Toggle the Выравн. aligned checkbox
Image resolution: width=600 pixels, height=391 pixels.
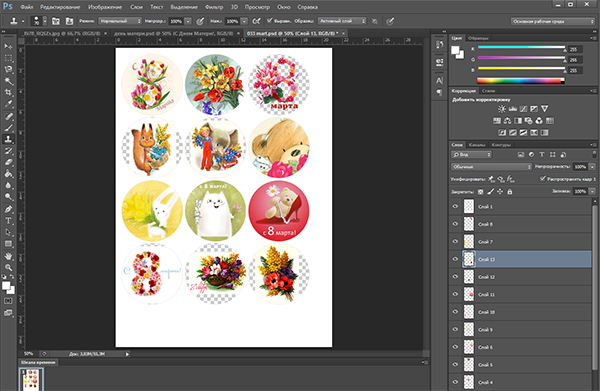[x=269, y=21]
